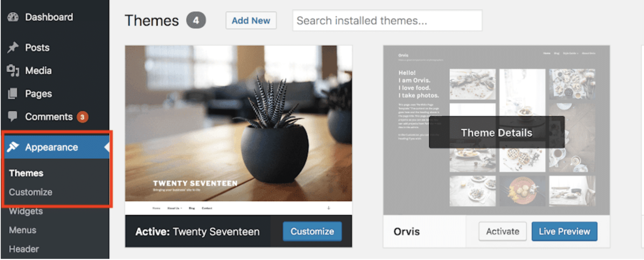Click the Media camera icon
This screenshot has width=644, height=260.
pos(13,71)
